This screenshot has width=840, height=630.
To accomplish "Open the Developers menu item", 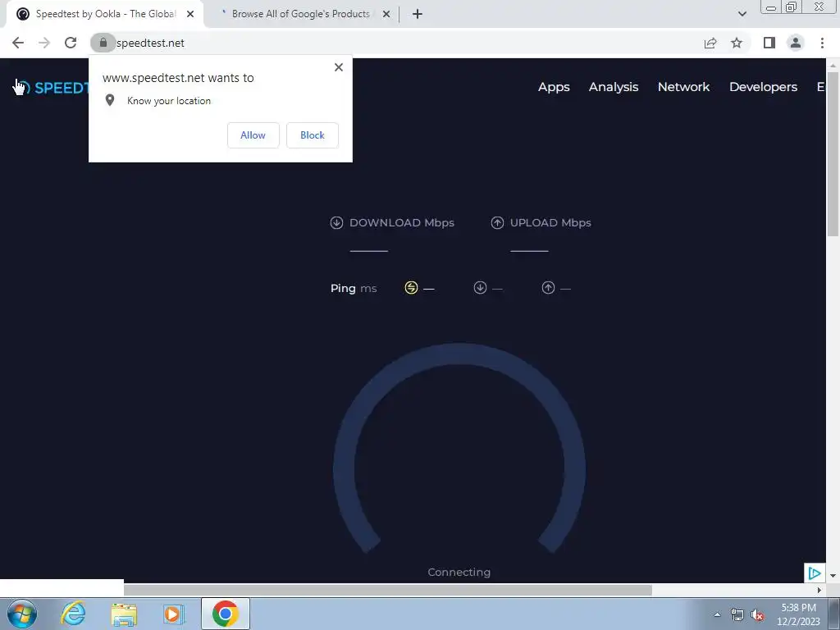I will click(x=763, y=87).
